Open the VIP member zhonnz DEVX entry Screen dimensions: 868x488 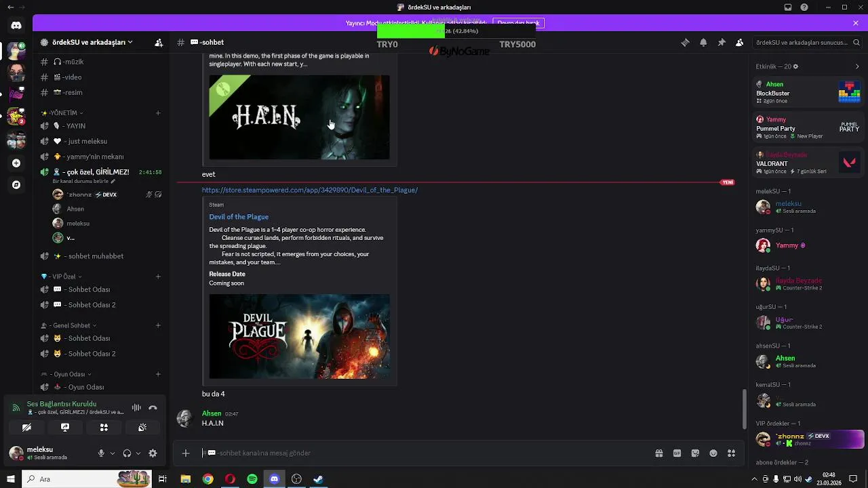(x=808, y=439)
